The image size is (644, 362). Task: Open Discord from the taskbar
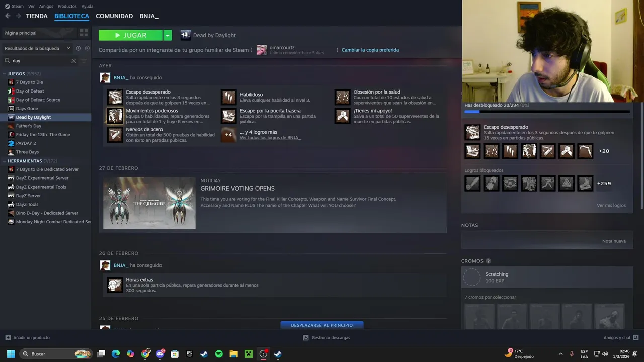pos(160,354)
